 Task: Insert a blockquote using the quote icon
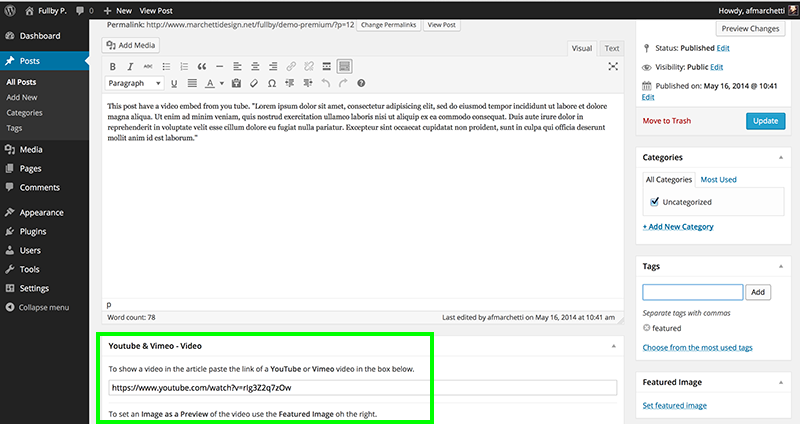pyautogui.click(x=202, y=66)
